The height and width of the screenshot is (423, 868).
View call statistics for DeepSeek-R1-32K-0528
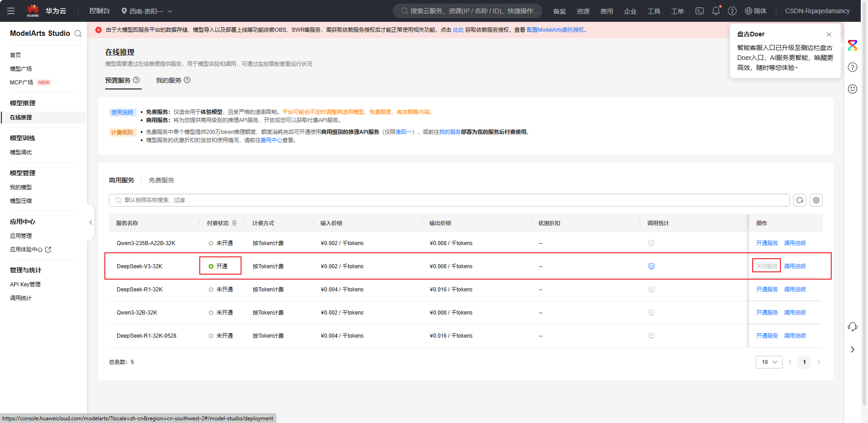click(x=651, y=336)
